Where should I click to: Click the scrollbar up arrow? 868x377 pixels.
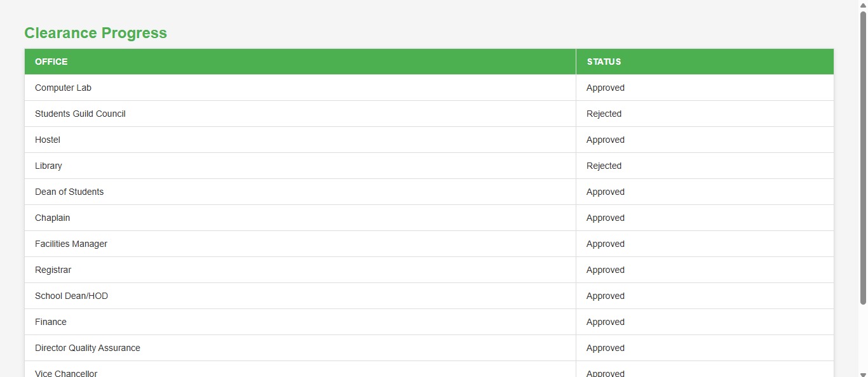863,5
